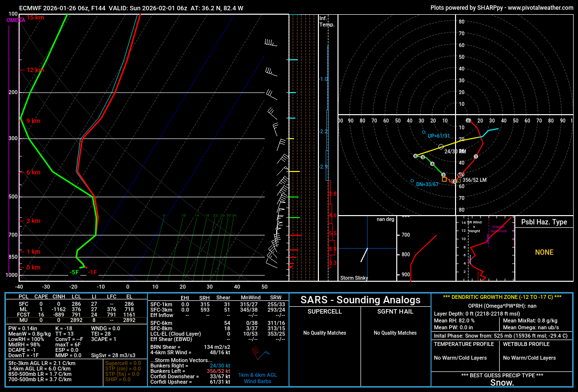
Task: Select the SFC parcel row
Action: point(73,304)
